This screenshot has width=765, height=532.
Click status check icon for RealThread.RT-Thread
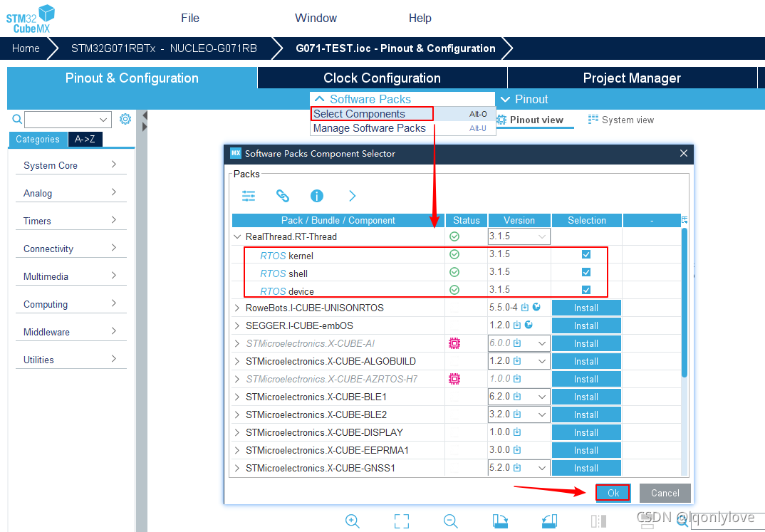[454, 236]
